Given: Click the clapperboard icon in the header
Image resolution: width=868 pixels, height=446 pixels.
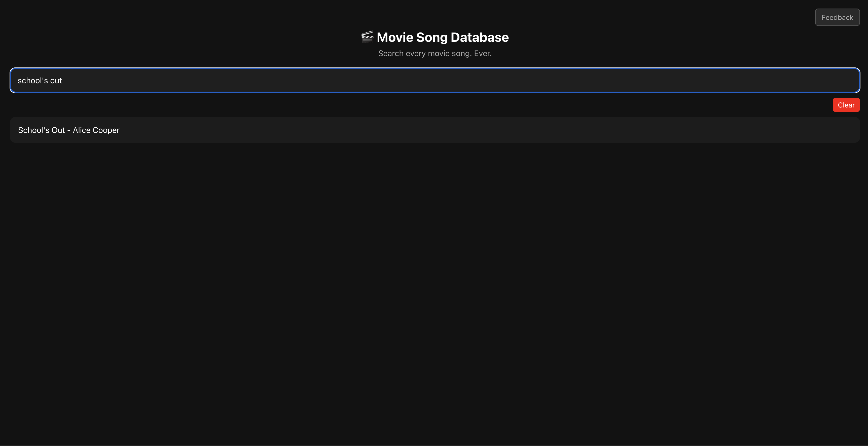Looking at the screenshot, I should tap(367, 37).
